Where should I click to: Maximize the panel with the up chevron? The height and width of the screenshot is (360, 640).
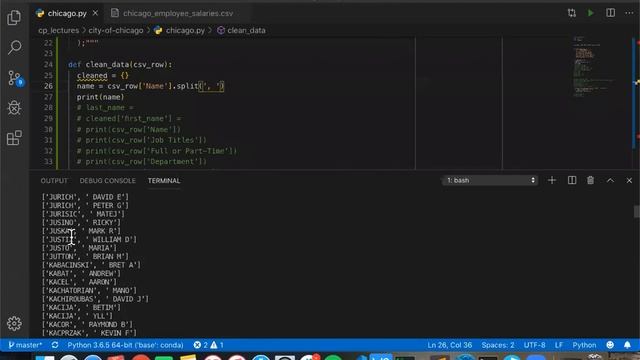(610, 180)
